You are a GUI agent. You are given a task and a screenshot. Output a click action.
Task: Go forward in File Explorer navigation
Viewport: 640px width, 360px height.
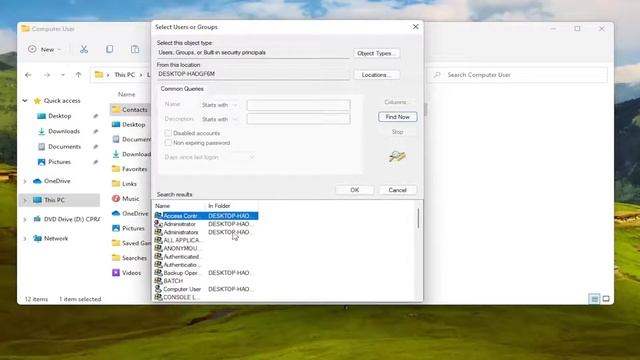click(47, 75)
